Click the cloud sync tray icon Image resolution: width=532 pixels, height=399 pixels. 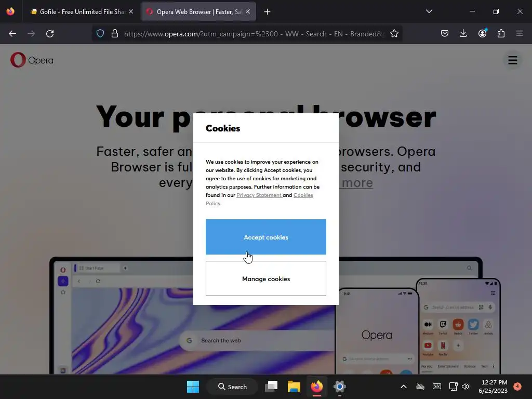pos(420,387)
